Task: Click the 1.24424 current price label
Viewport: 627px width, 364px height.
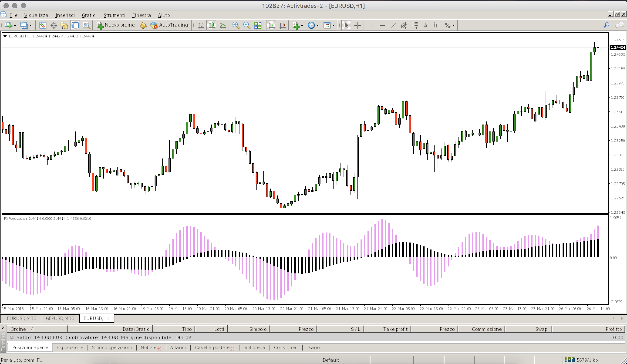Action: point(618,47)
